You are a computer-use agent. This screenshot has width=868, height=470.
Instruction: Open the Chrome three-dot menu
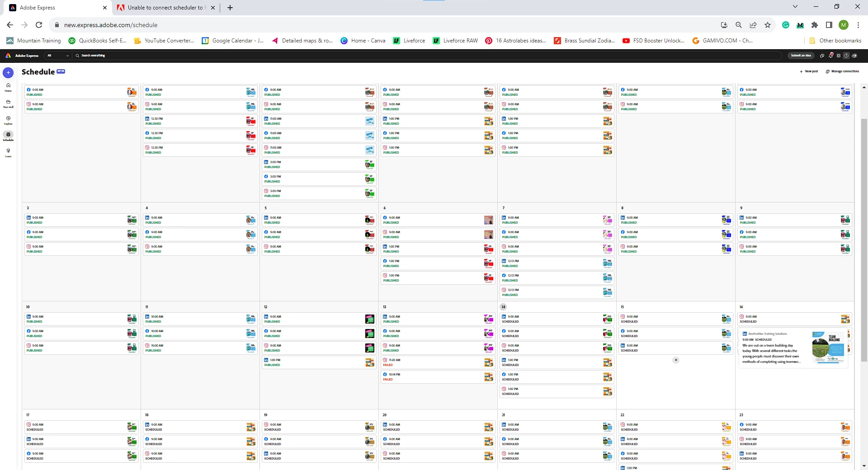[x=858, y=25]
